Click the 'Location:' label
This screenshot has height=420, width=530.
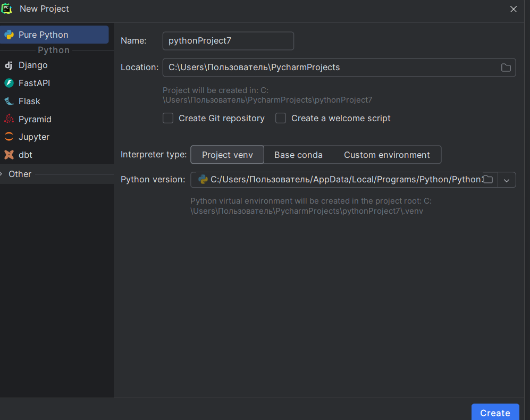click(x=139, y=68)
